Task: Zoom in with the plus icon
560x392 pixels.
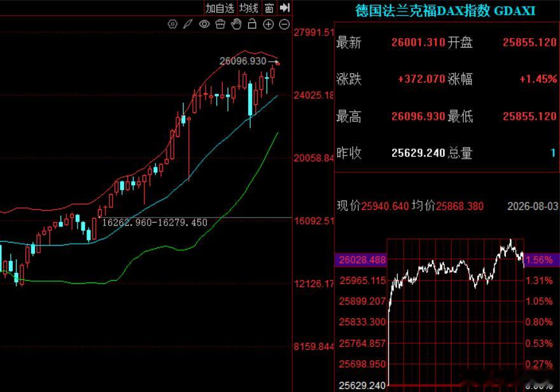Action: 268,24
